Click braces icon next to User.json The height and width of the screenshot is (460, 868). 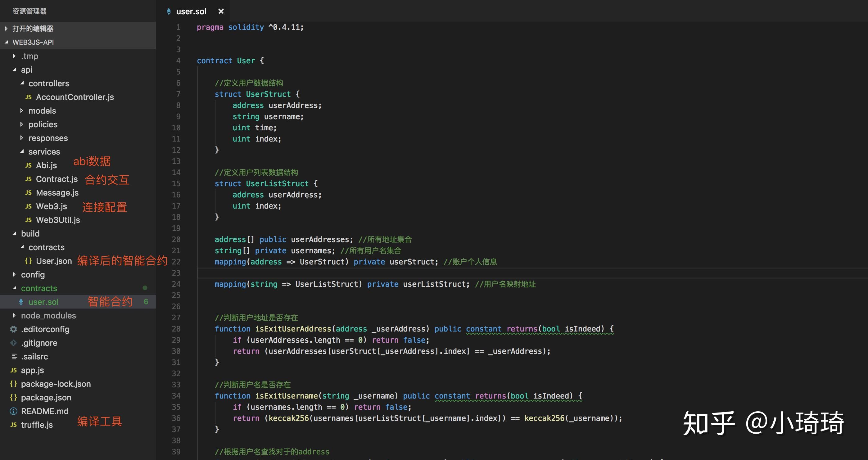(28, 261)
